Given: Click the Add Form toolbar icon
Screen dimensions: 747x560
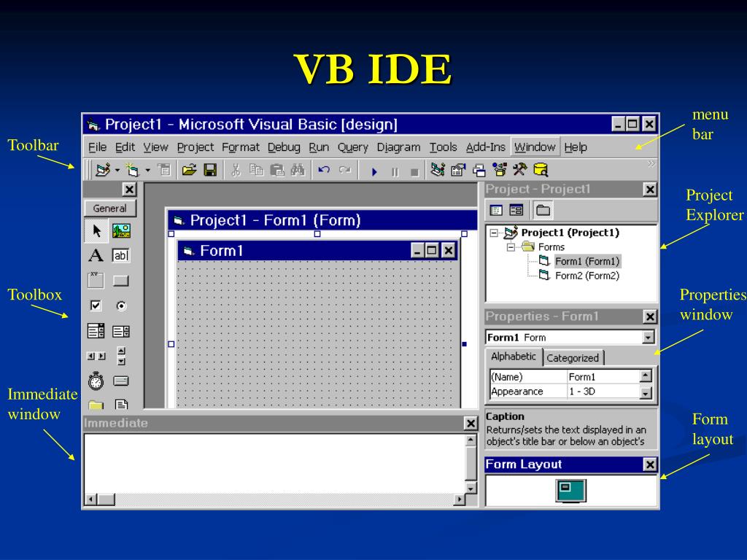Looking at the screenshot, I should (x=132, y=169).
